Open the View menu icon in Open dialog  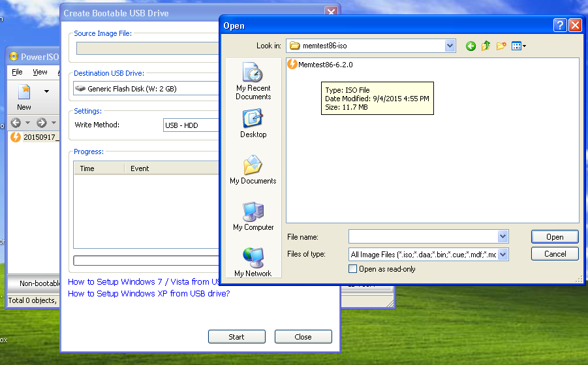[519, 46]
